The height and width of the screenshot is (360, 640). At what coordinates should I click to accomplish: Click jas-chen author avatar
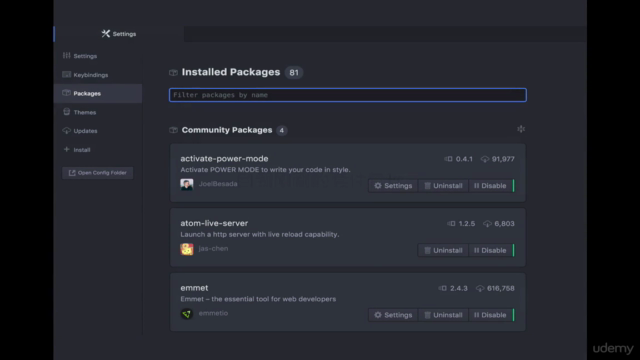tap(187, 249)
